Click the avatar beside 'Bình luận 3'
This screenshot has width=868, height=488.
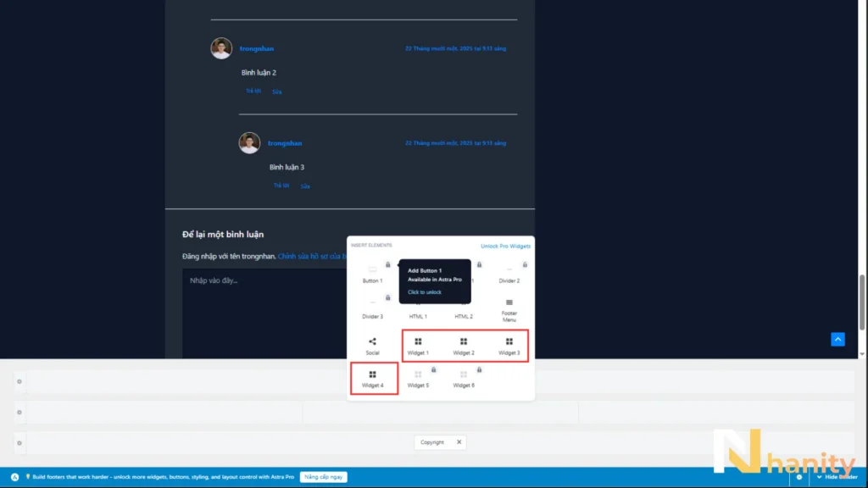pos(250,142)
